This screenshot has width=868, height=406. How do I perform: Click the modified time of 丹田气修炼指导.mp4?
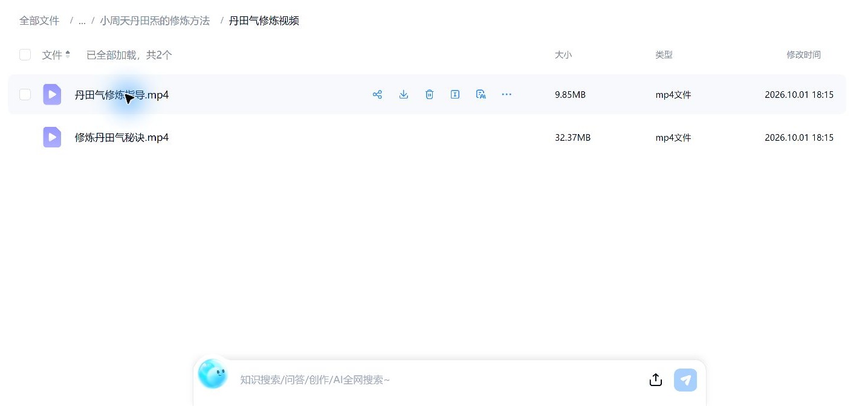799,95
